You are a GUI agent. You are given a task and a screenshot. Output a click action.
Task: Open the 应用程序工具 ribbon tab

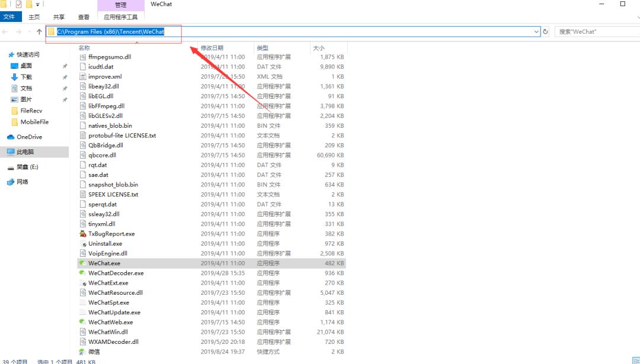[x=120, y=17]
